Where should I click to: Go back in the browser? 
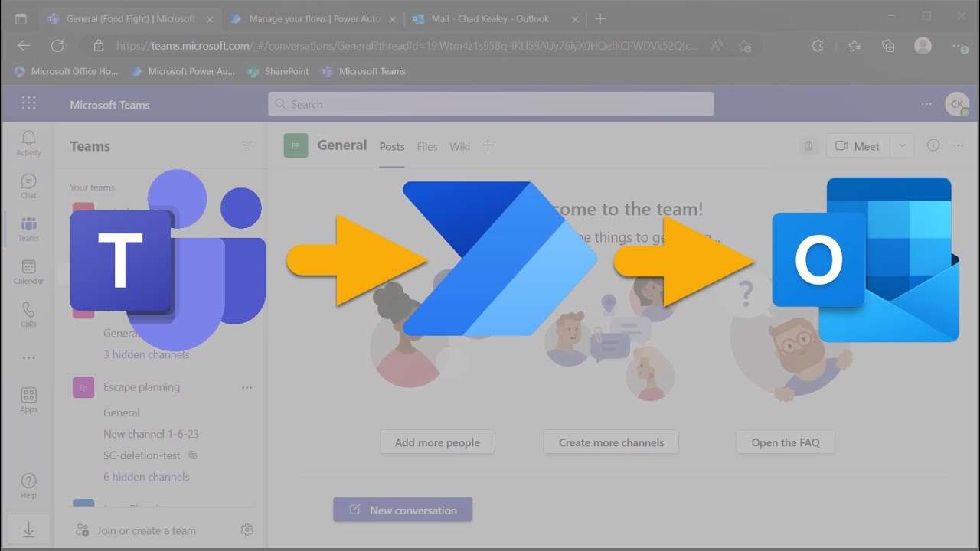coord(24,46)
